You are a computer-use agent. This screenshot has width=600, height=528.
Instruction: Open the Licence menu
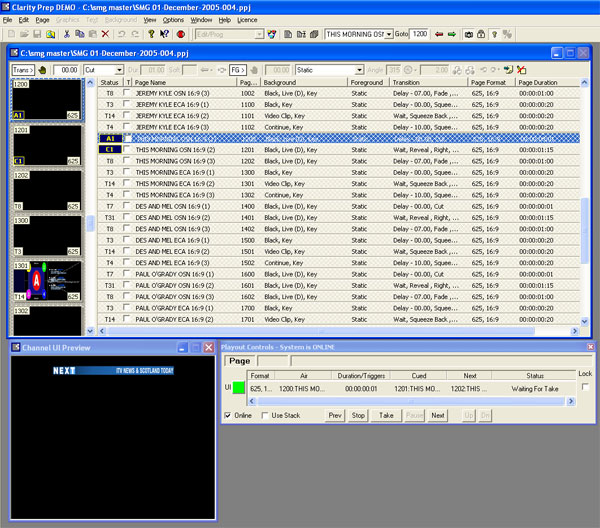pos(247,20)
